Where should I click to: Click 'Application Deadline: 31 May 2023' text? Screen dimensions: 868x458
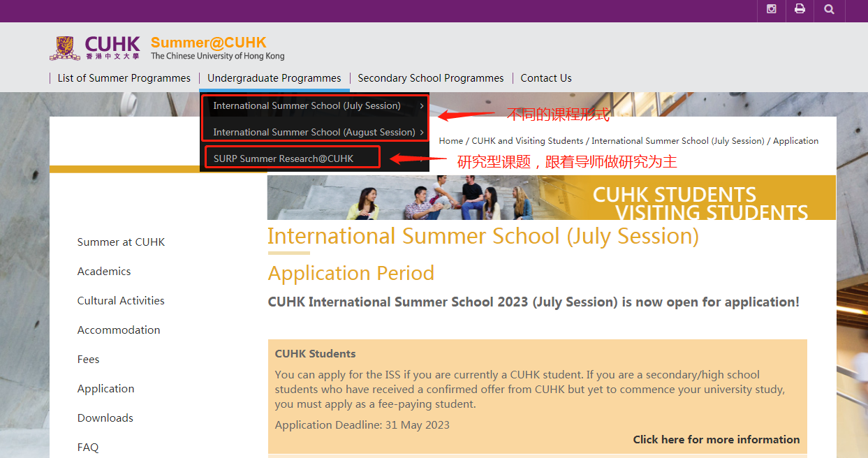tap(362, 425)
